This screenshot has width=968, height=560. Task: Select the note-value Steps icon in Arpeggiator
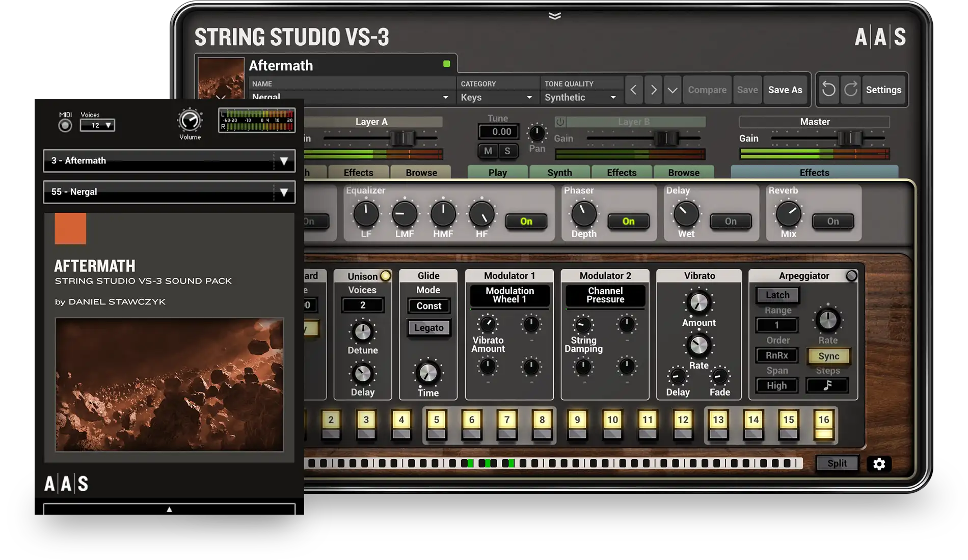(x=827, y=385)
